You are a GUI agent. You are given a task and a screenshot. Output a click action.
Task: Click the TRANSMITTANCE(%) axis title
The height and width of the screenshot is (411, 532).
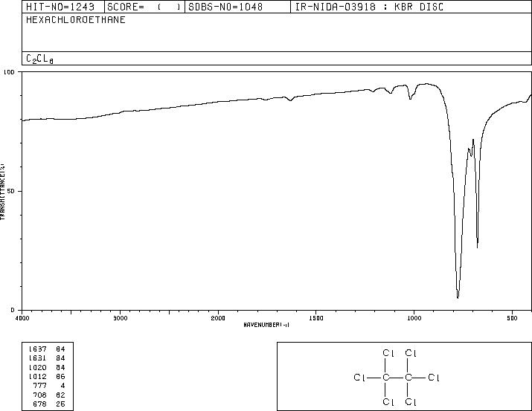coord(2,192)
